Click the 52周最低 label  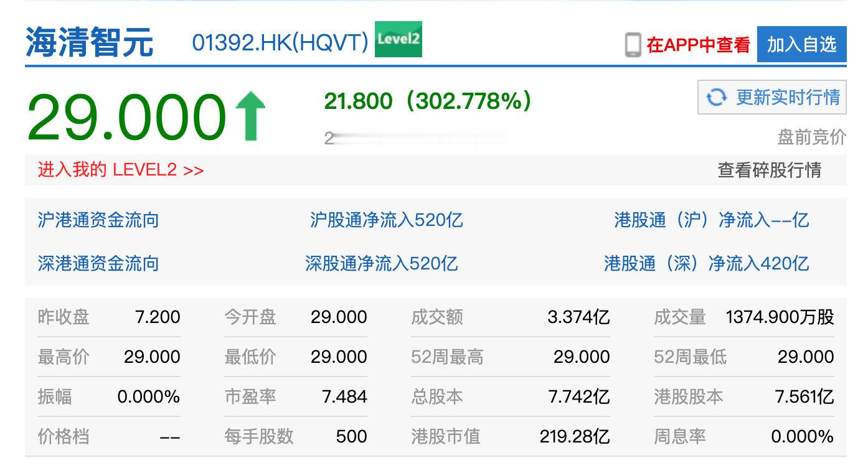point(690,357)
